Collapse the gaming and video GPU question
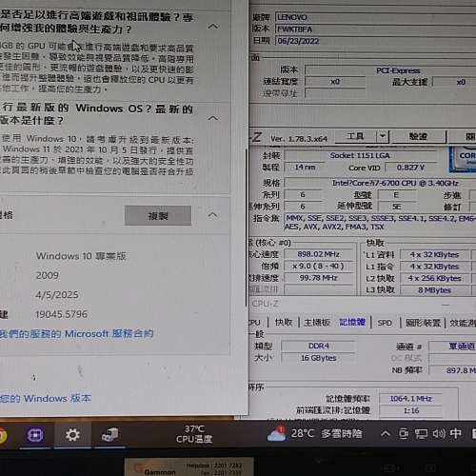Image resolution: width=476 pixels, height=476 pixels. coord(213,27)
